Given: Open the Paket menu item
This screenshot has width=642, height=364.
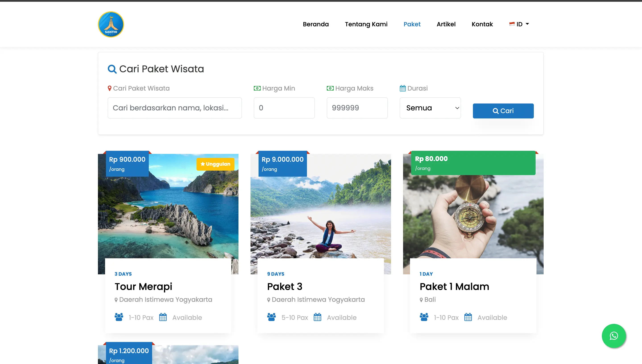Looking at the screenshot, I should pos(412,24).
